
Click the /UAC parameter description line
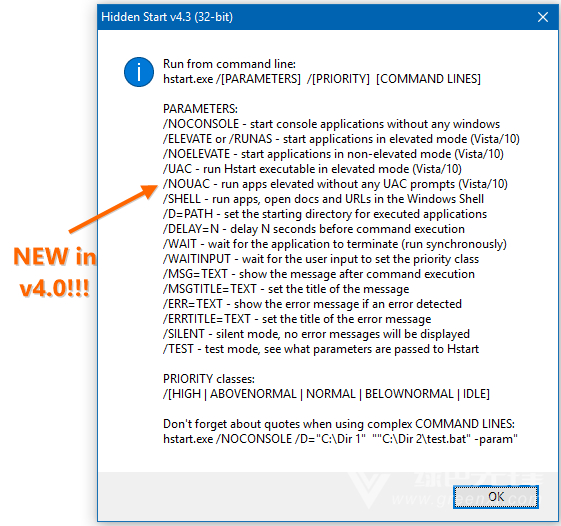312,169
